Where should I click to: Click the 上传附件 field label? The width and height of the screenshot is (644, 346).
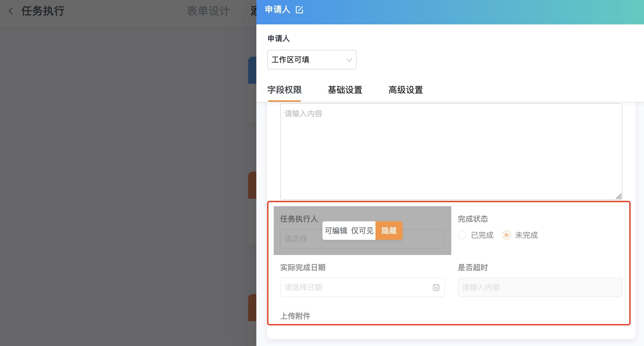pyautogui.click(x=295, y=316)
